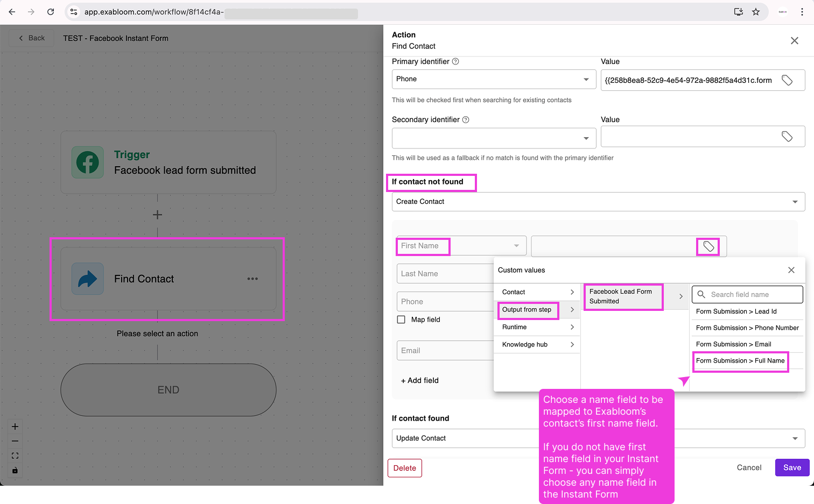
Task: Click the plus icon between Trigger and Find Contact
Action: pos(157,215)
